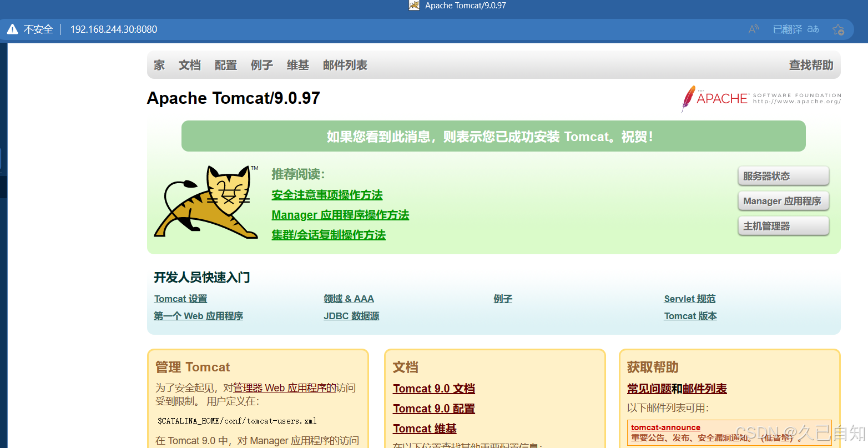Screen dimensions: 868x448
Task: Click the Apache Tomcat favicon on the browser tab
Action: coord(414,6)
